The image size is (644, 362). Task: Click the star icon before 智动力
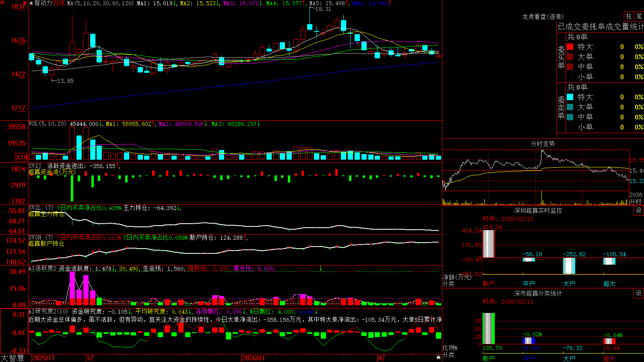[31, 3]
